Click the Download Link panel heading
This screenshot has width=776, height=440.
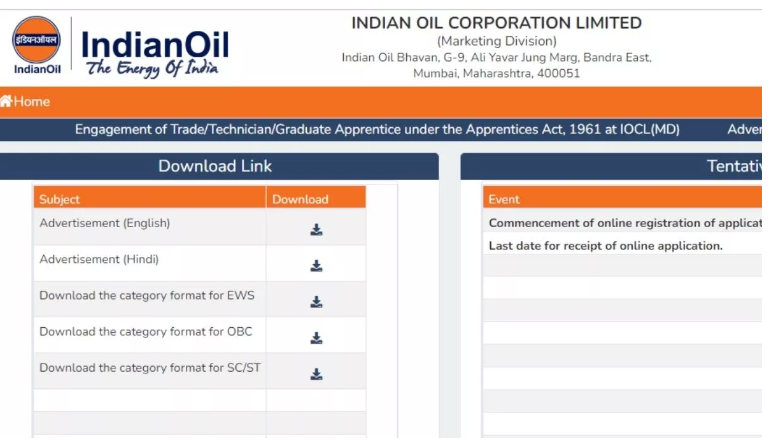(x=215, y=166)
